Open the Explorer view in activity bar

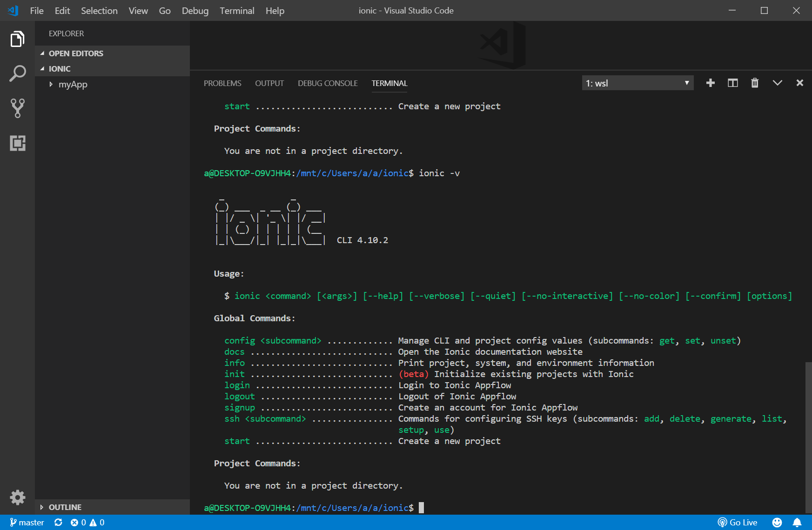[17, 39]
